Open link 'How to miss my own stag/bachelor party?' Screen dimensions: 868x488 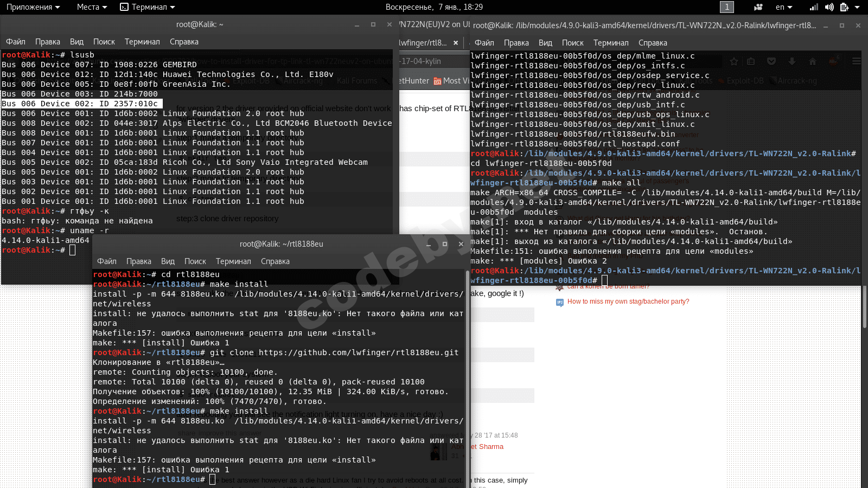[x=628, y=301]
